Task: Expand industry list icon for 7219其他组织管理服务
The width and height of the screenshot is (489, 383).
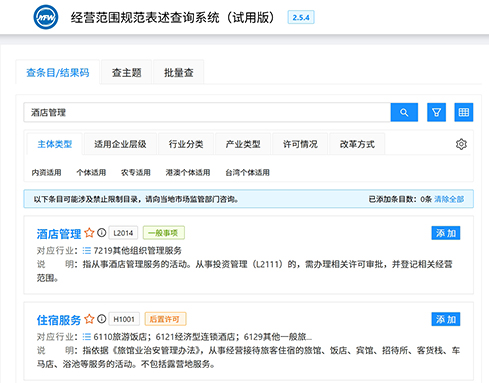Action: pos(87,250)
